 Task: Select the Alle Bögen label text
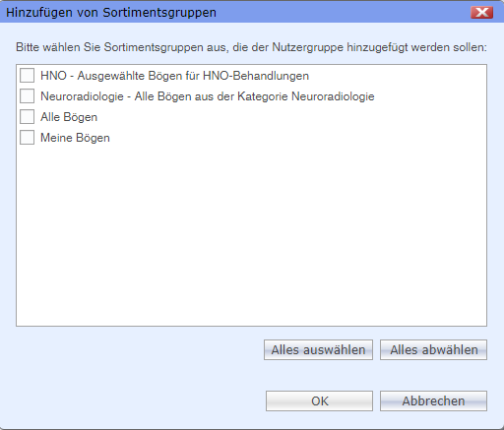click(x=69, y=117)
